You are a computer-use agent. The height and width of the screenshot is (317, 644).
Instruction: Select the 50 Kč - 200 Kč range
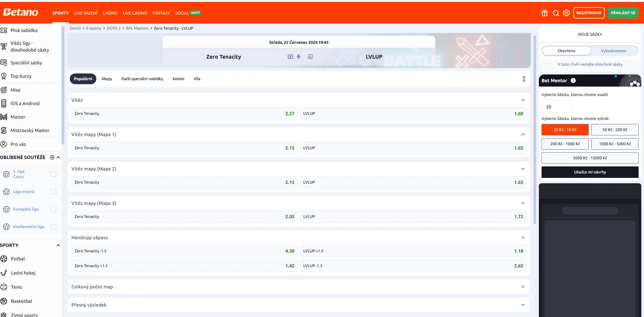[615, 130]
